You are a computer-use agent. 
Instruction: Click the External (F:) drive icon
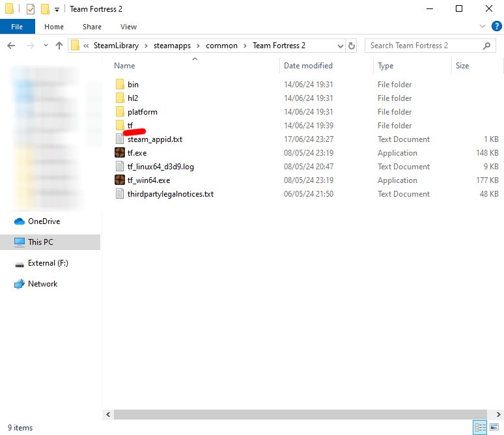click(x=20, y=264)
